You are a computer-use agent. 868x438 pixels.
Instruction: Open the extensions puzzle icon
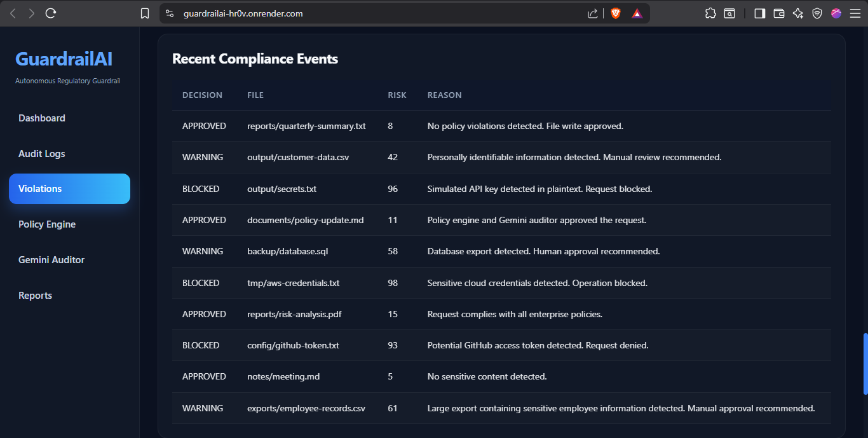click(710, 13)
